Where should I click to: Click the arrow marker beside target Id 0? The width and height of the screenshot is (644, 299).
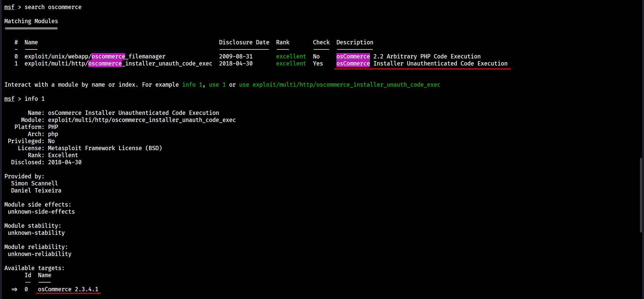[x=14, y=289]
